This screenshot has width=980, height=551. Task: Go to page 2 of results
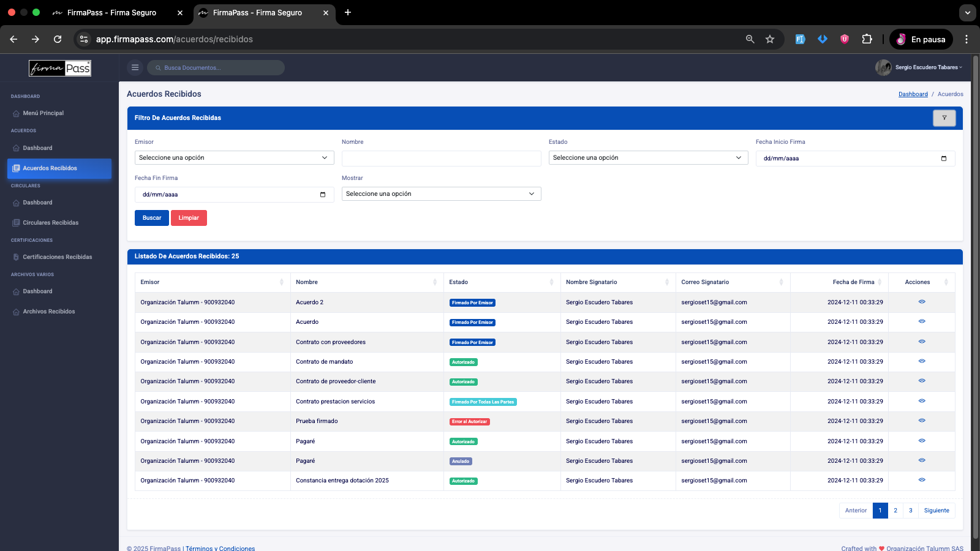pyautogui.click(x=895, y=511)
